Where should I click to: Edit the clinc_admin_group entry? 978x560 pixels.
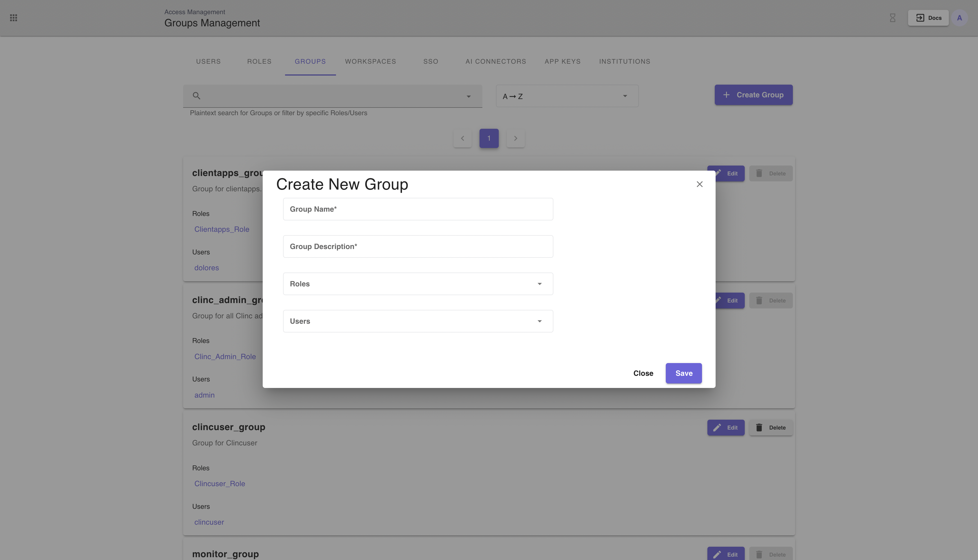[x=730, y=301]
